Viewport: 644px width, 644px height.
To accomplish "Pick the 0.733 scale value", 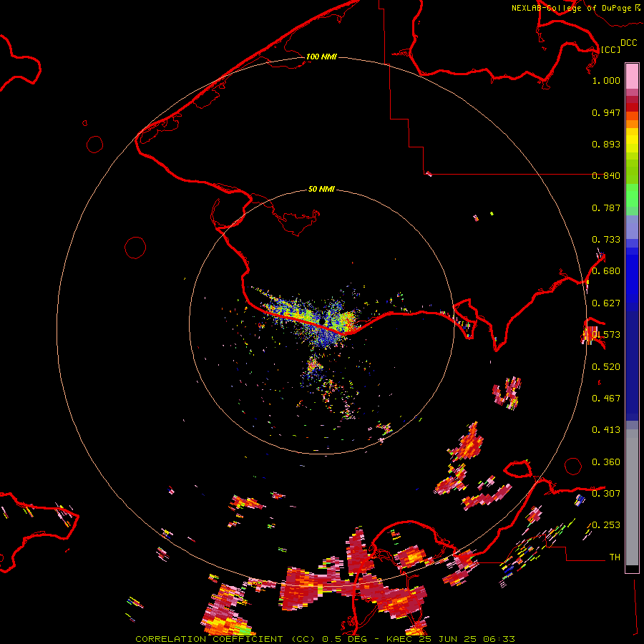I will (x=606, y=240).
